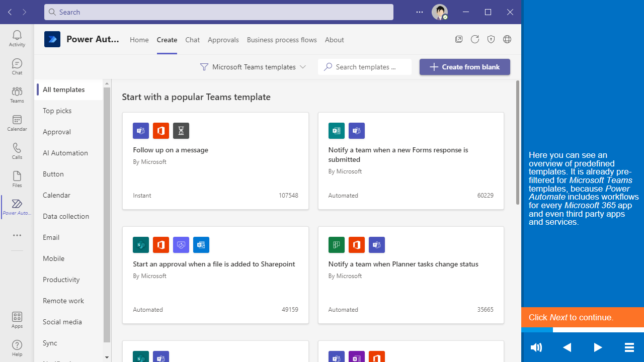Click the templates pane vertical scrollbar
The image size is (644, 362).
(x=518, y=142)
